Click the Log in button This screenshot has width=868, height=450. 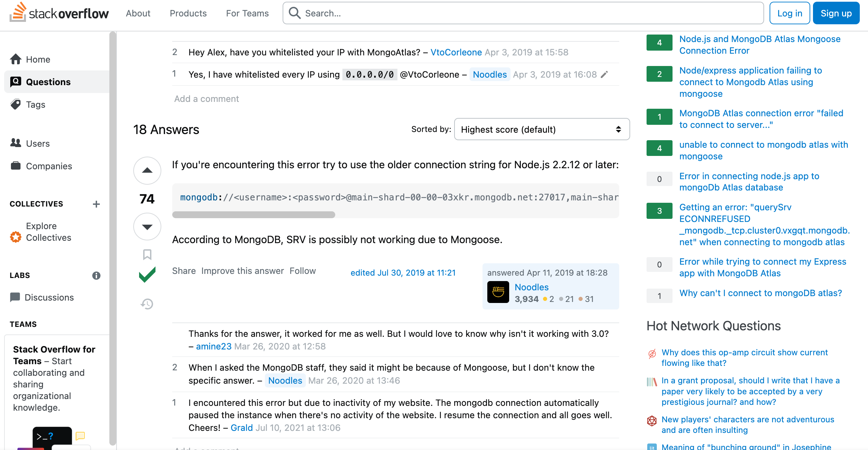[790, 13]
